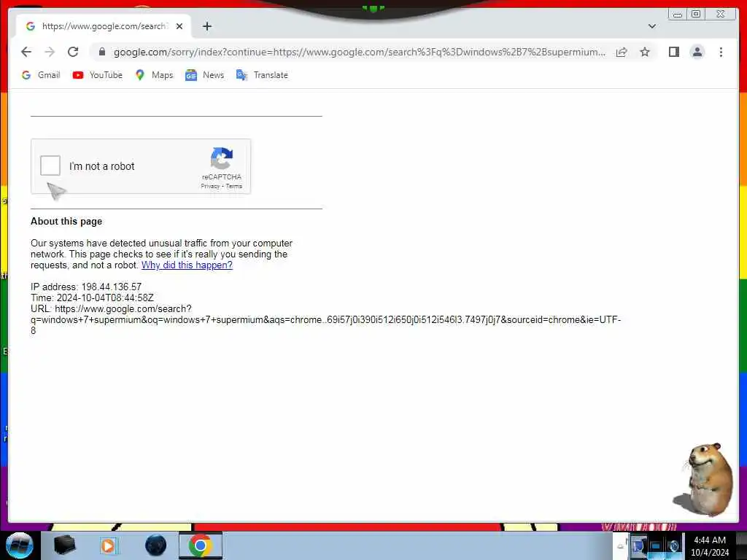The width and height of the screenshot is (747, 560).
Task: Close the Chrome window
Action: point(721,15)
